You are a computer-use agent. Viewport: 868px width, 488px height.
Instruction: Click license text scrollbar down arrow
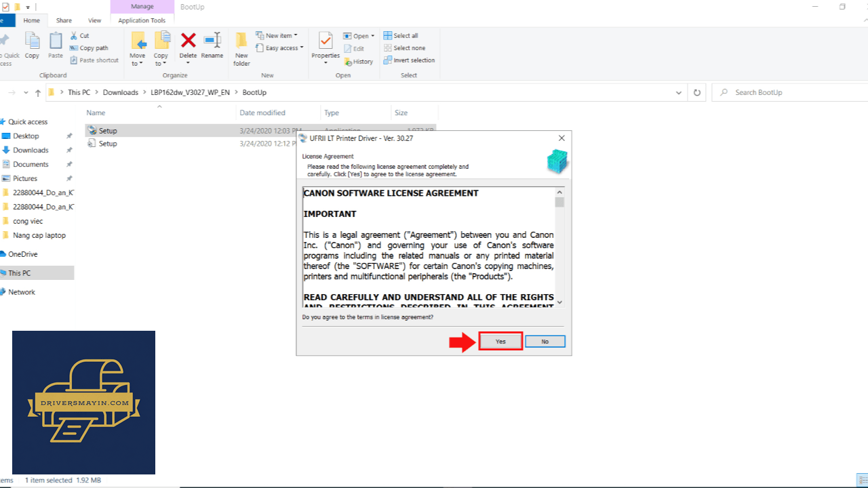[559, 302]
